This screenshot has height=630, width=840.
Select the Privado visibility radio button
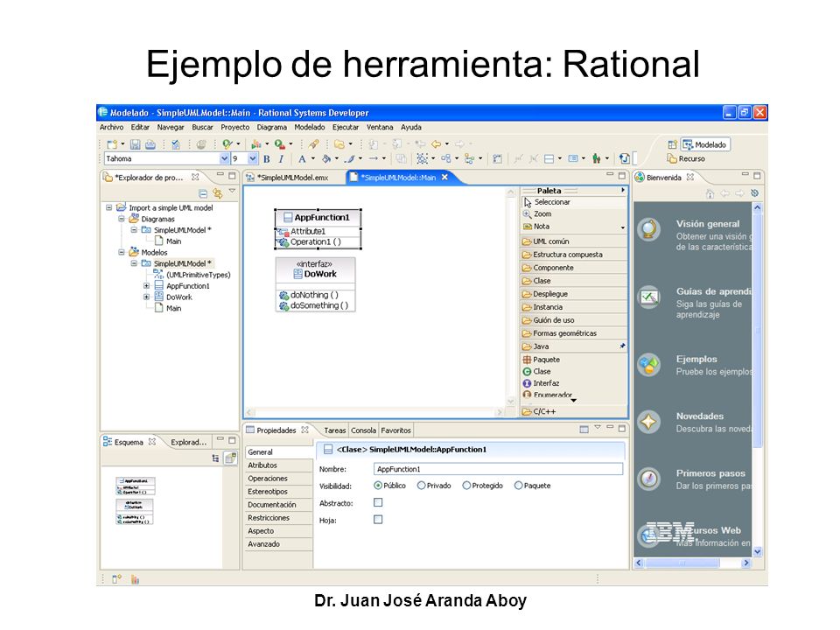tap(421, 486)
